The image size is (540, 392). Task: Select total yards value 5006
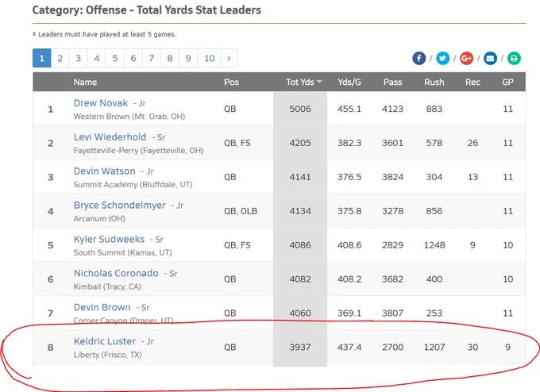coord(300,109)
